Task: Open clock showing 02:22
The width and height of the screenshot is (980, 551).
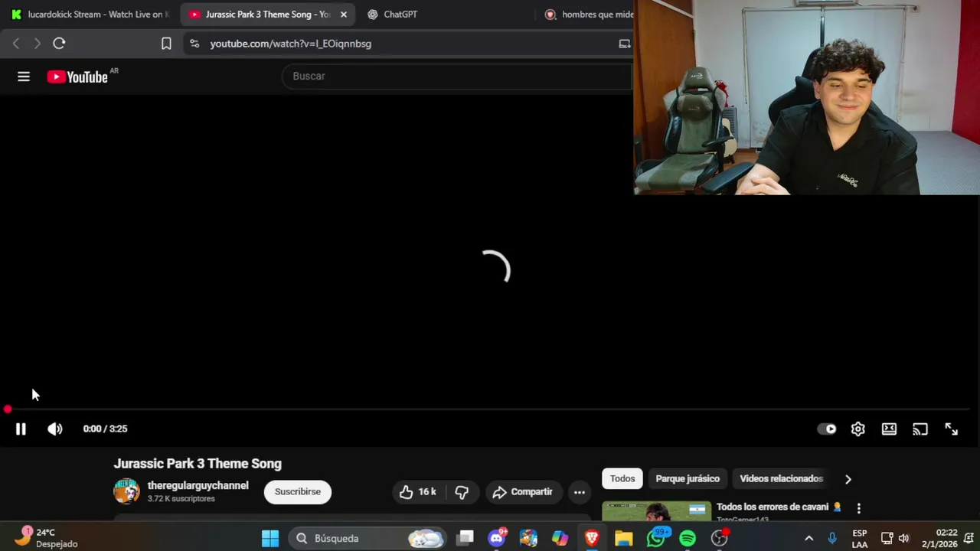Action: point(939,539)
